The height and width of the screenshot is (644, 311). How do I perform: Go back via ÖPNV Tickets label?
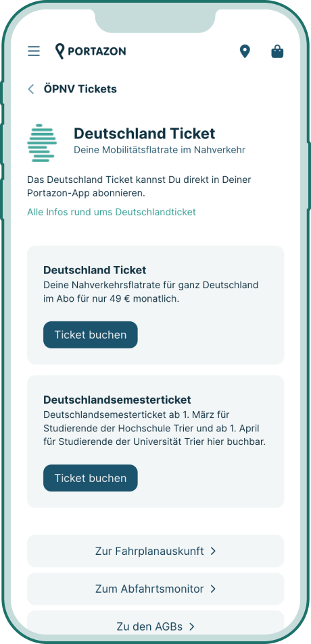80,89
